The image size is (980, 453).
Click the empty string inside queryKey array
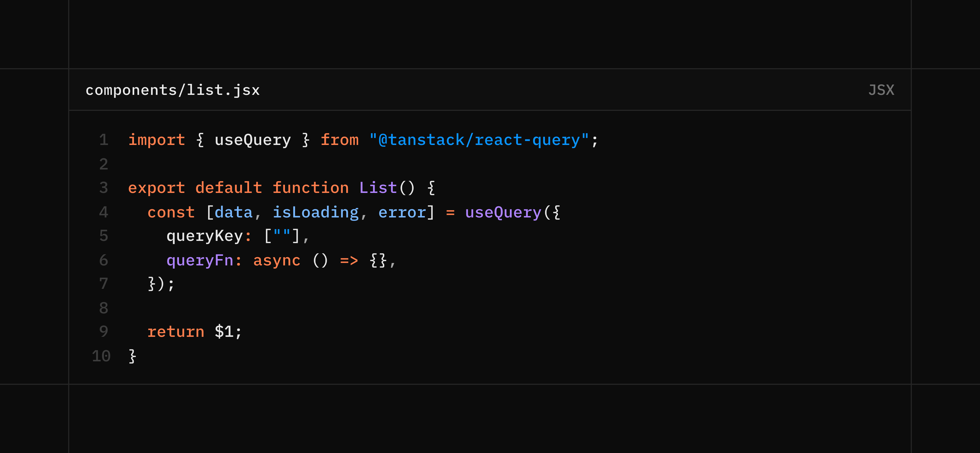282,236
